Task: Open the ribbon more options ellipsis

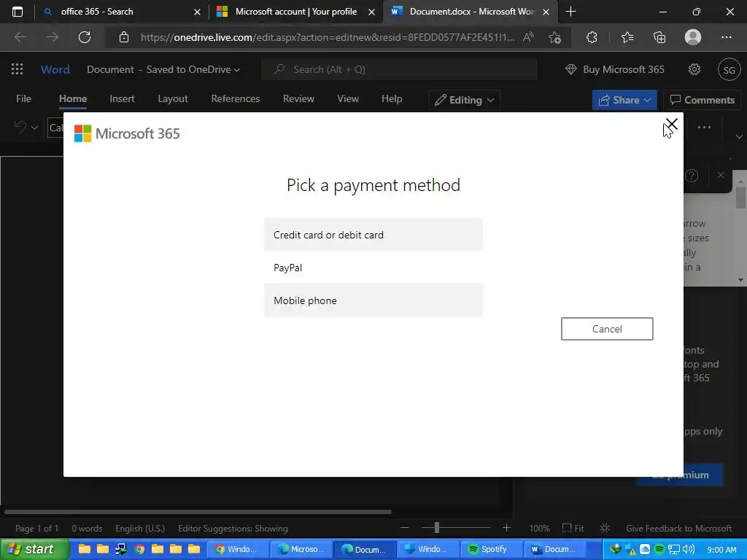Action: [704, 127]
